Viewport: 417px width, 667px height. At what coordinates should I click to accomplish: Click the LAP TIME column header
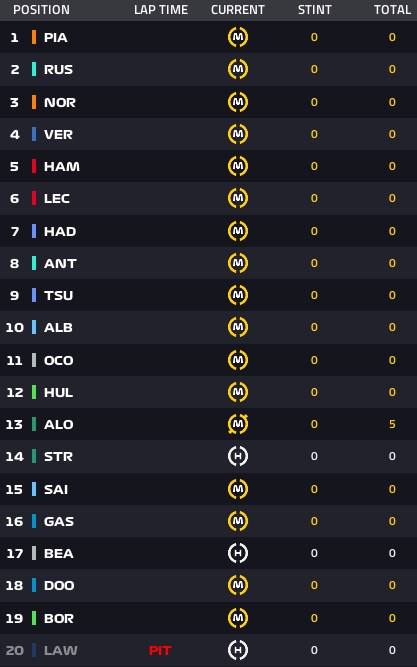(161, 10)
